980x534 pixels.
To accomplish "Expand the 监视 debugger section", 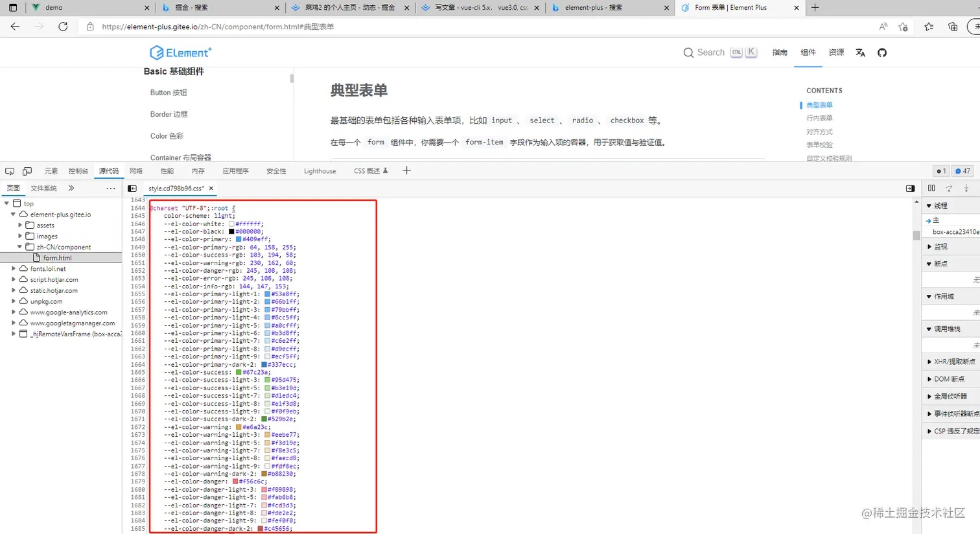I will [x=929, y=246].
